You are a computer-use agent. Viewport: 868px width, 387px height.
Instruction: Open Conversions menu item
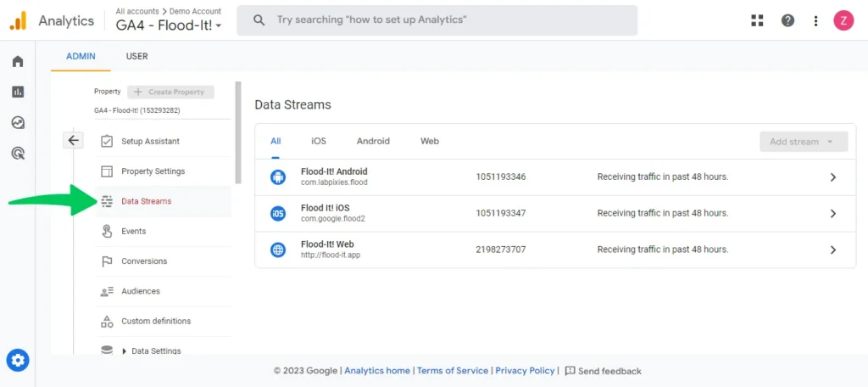click(164, 261)
